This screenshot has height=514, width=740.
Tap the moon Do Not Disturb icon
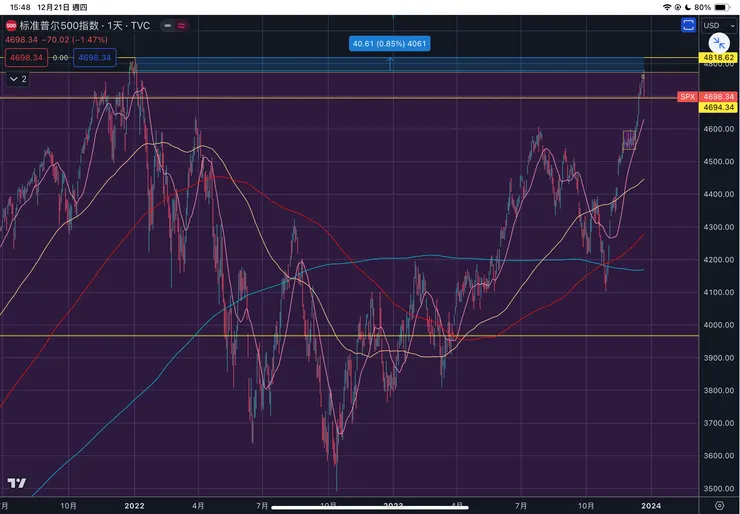coord(688,7)
